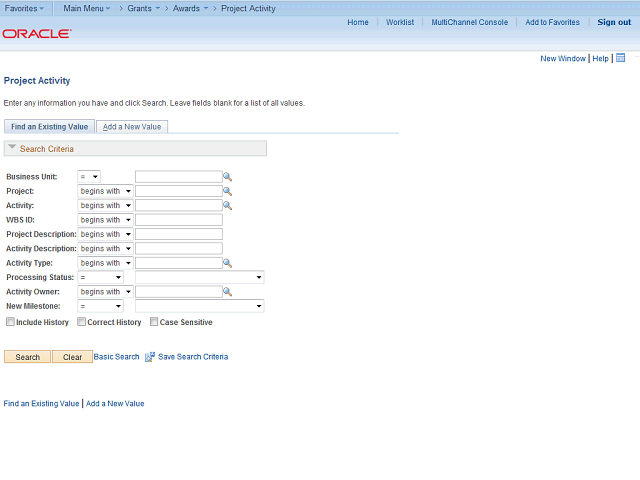Open New Window link
The width and height of the screenshot is (640, 480).
point(563,58)
